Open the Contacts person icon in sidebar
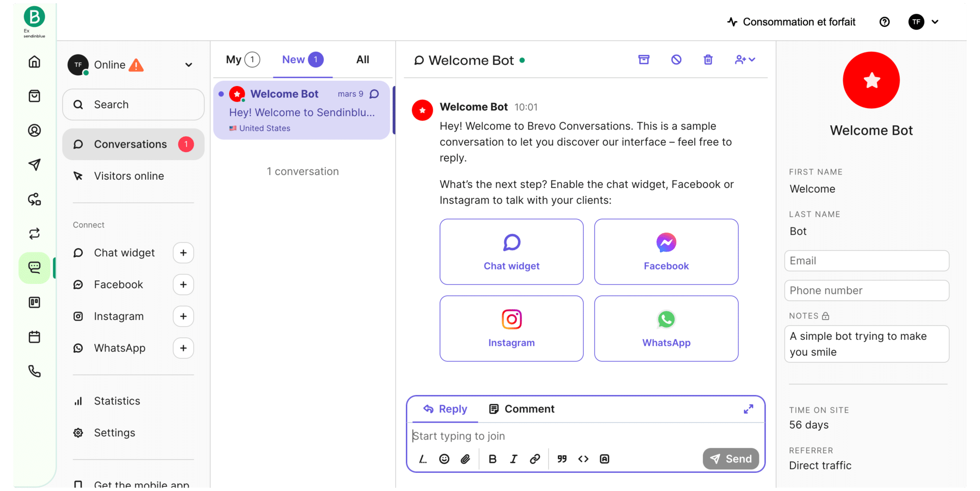 34,131
